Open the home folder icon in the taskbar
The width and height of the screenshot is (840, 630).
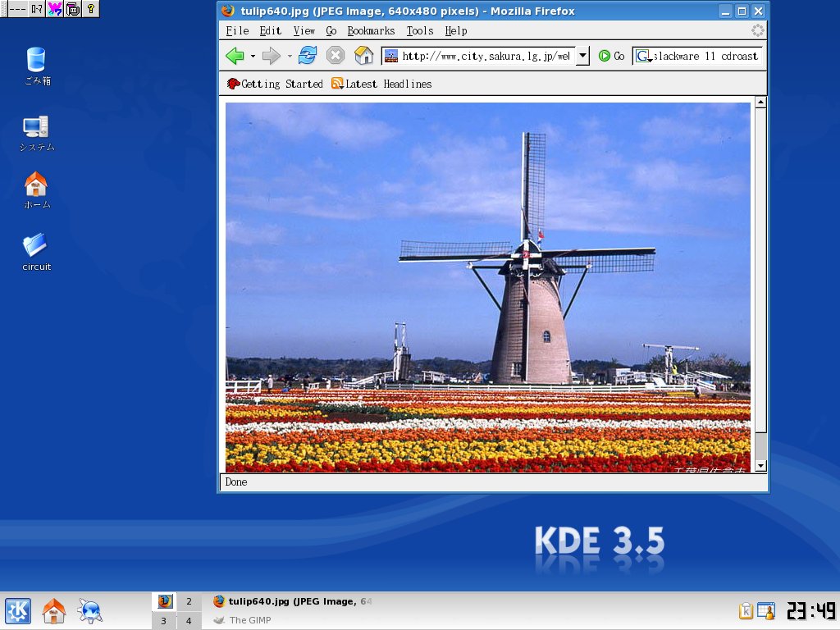[53, 610]
